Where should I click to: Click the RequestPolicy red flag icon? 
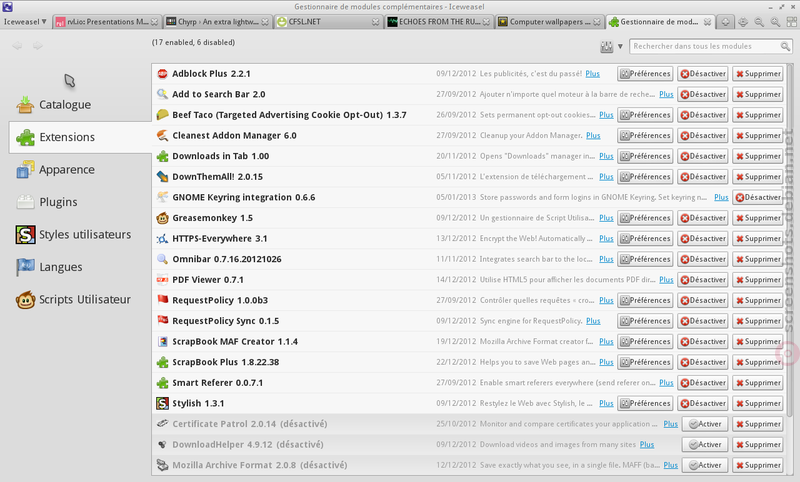click(162, 300)
